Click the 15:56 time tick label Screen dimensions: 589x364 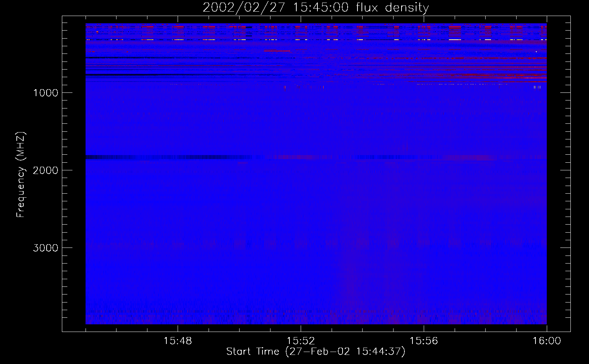point(424,341)
